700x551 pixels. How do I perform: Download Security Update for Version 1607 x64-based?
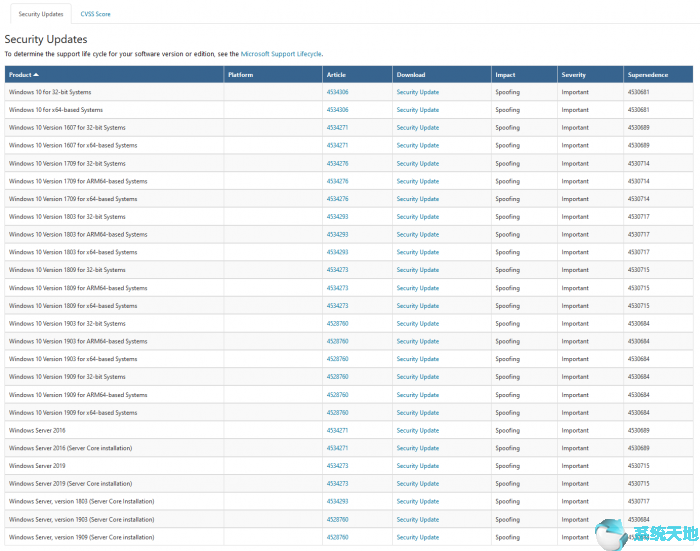tap(417, 146)
